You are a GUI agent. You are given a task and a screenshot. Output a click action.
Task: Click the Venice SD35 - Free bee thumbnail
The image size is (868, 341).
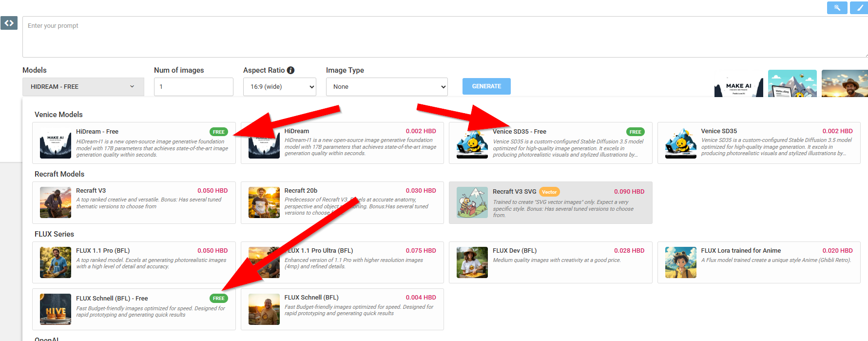(472, 143)
